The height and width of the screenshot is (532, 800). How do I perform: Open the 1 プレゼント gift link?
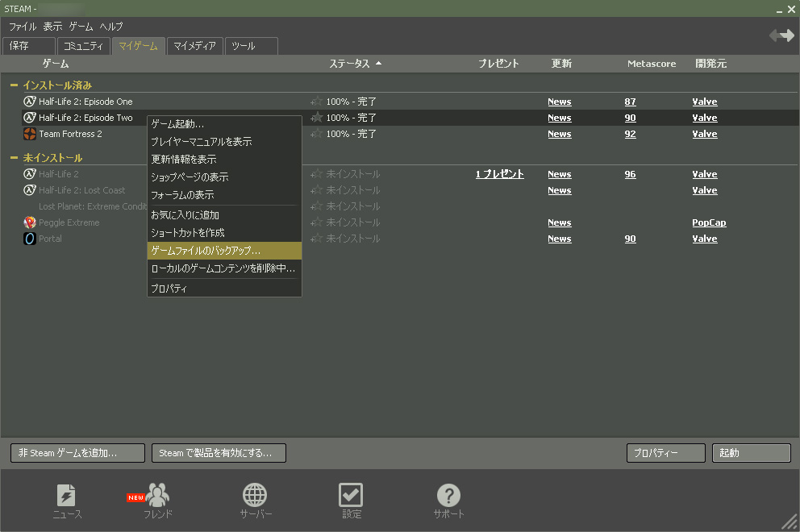(x=499, y=174)
